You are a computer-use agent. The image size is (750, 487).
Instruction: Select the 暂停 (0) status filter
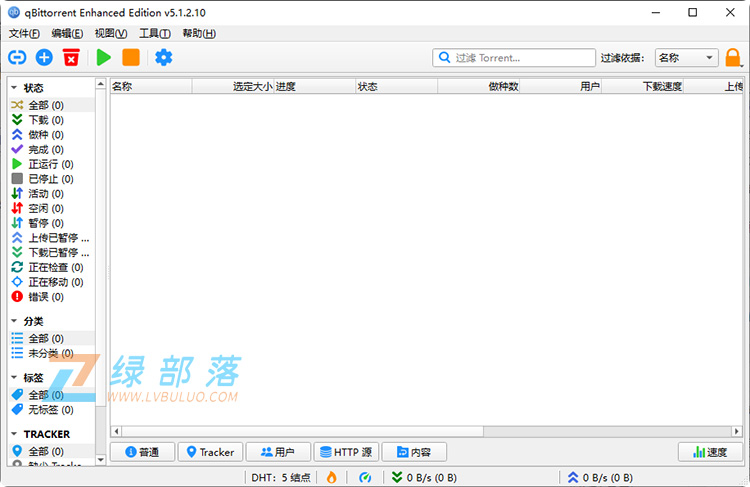(x=52, y=223)
